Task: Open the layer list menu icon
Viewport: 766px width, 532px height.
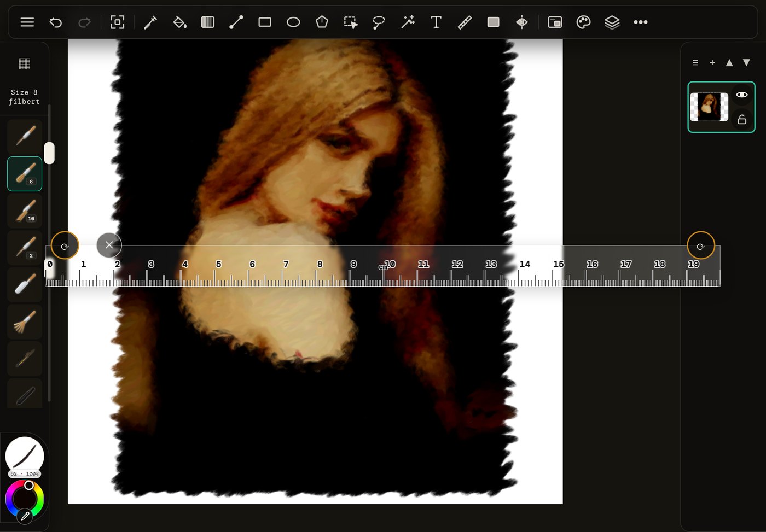Action: click(x=695, y=63)
